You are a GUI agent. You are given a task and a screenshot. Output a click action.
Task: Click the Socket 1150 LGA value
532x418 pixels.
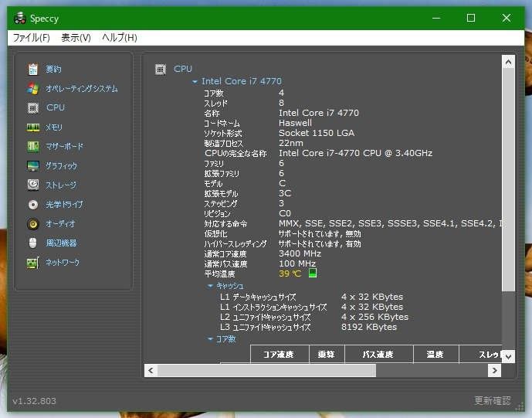[x=317, y=133]
